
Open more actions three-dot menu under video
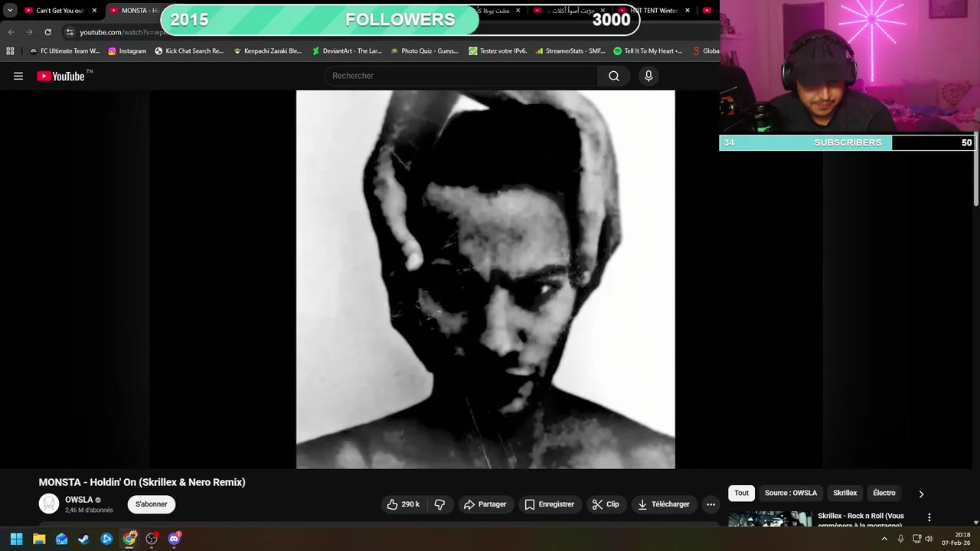(710, 504)
